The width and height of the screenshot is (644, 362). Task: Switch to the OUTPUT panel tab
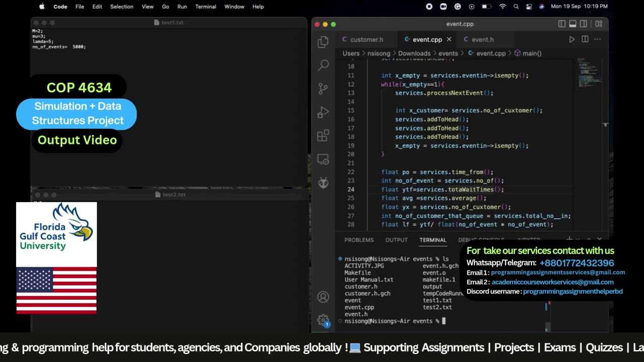point(396,240)
